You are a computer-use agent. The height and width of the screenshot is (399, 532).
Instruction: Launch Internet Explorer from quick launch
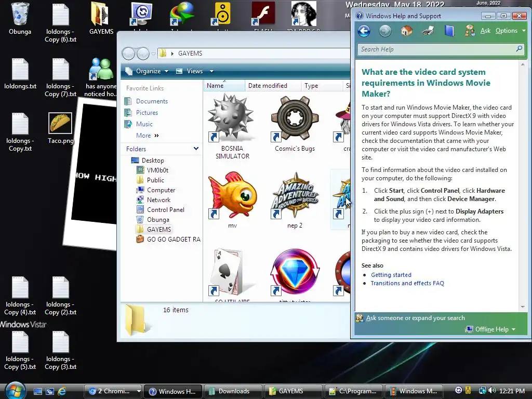(x=62, y=391)
